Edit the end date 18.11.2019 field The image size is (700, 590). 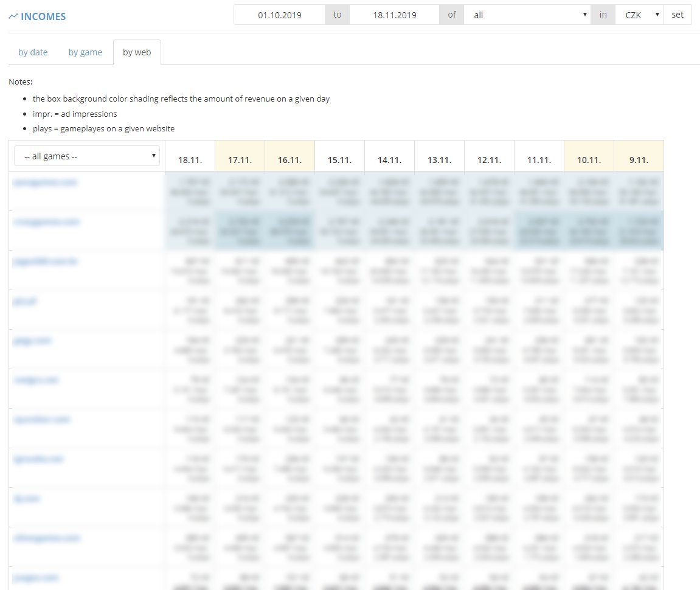coord(395,15)
